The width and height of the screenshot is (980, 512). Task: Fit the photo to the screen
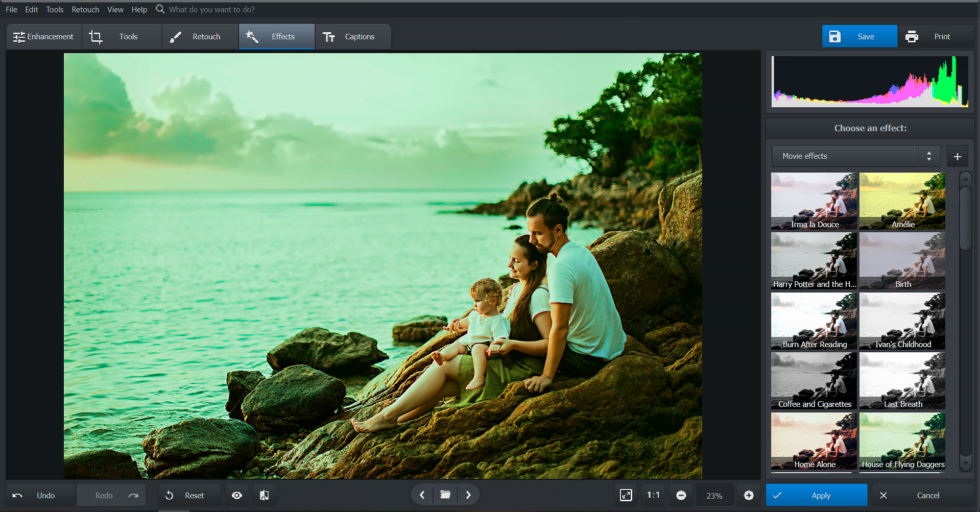[x=626, y=495]
